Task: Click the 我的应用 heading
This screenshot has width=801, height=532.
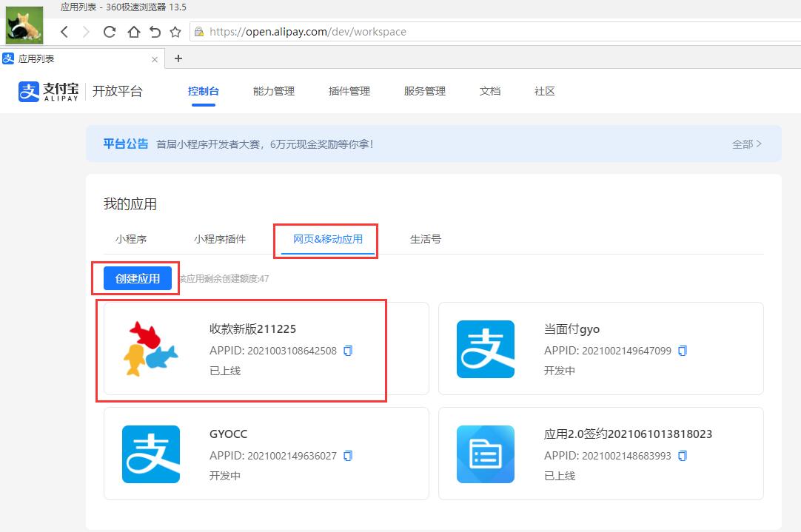Action: 130,204
